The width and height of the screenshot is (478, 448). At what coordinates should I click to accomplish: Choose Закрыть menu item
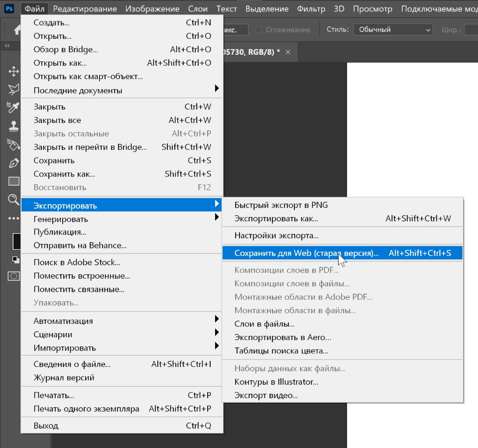pos(122,107)
